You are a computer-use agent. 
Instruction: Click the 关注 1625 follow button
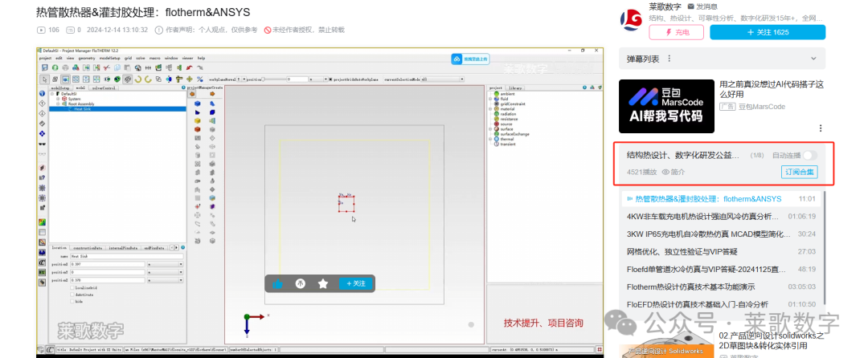(x=768, y=32)
